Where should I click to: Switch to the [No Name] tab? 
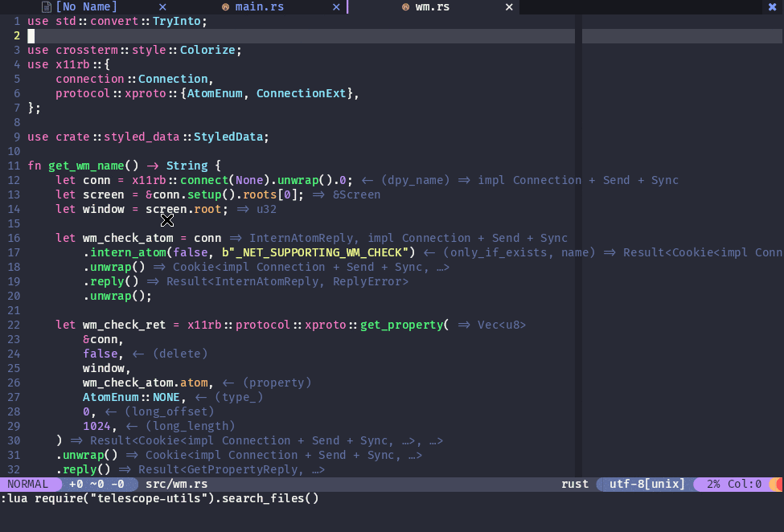click(x=86, y=7)
